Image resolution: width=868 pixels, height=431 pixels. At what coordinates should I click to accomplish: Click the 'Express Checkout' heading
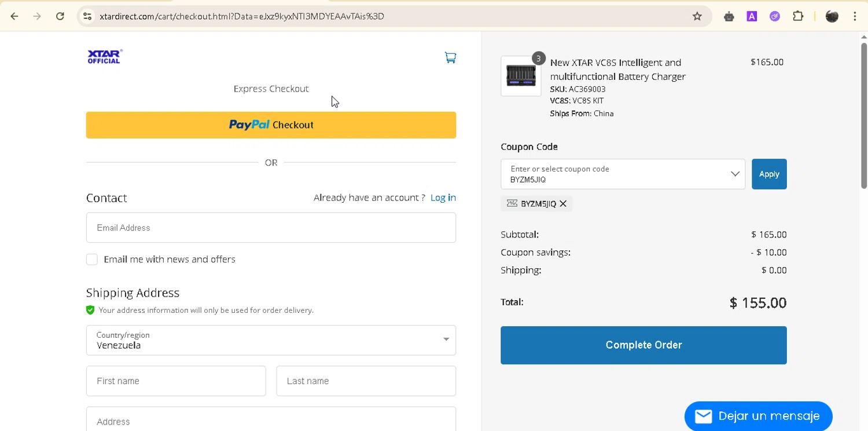tap(271, 89)
